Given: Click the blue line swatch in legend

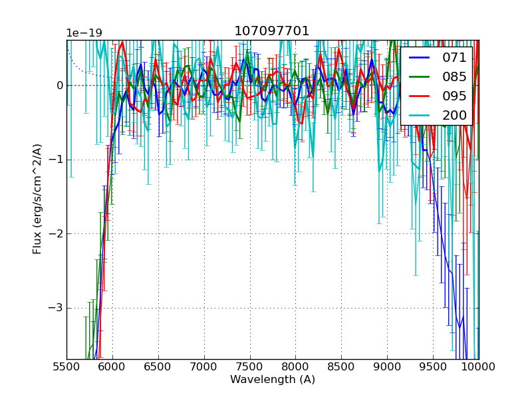Looking at the screenshot, I should click(419, 58).
